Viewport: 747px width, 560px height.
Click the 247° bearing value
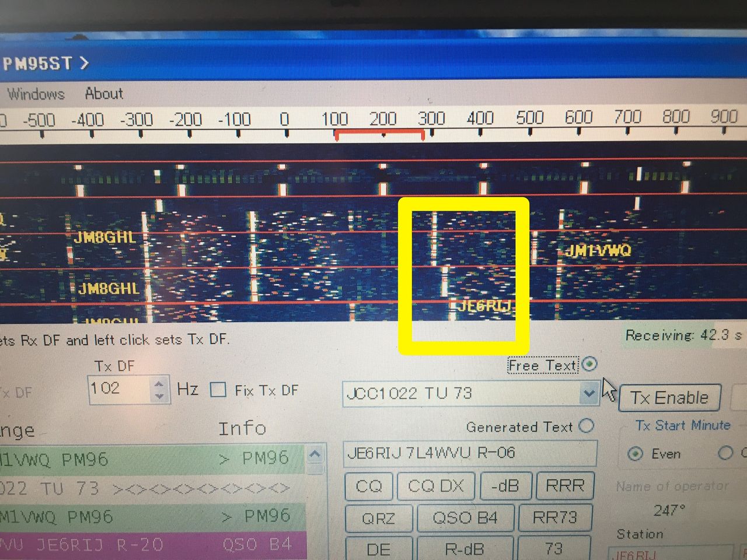tap(669, 510)
